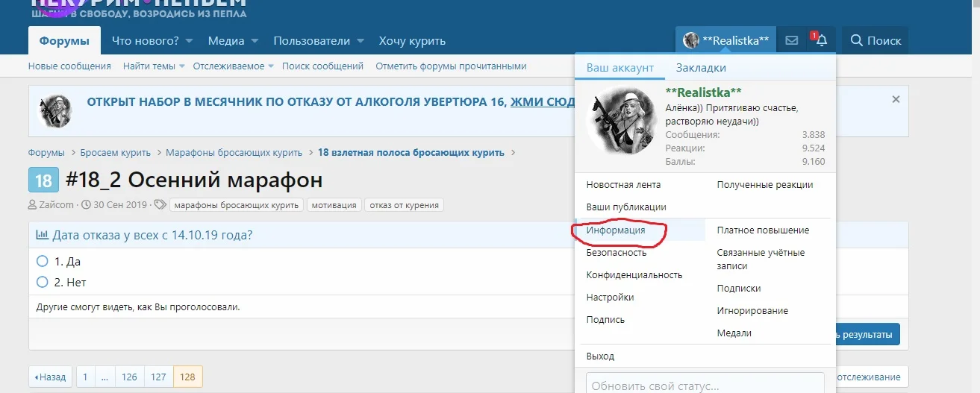This screenshot has width=980, height=393.
Task: Dismiss the alcohol challenge notice with X
Action: point(896,99)
